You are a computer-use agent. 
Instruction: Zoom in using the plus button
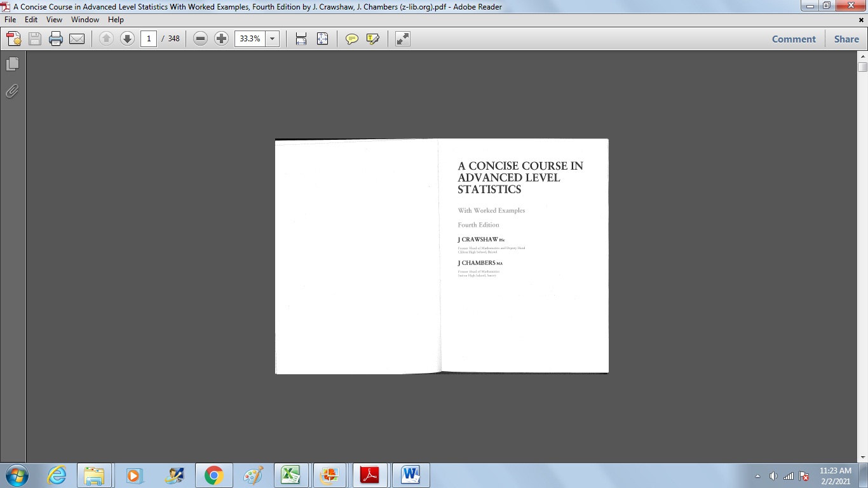[221, 39]
